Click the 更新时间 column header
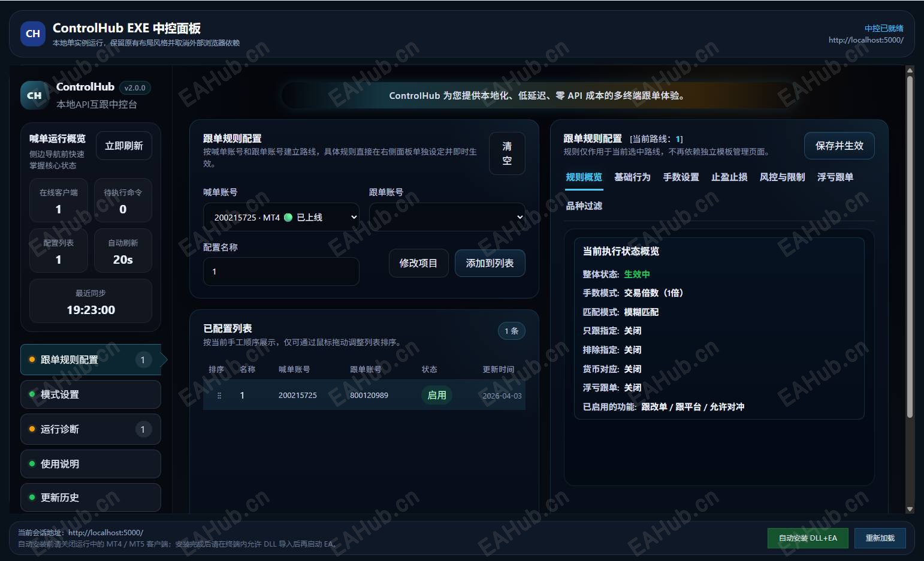 pos(499,369)
